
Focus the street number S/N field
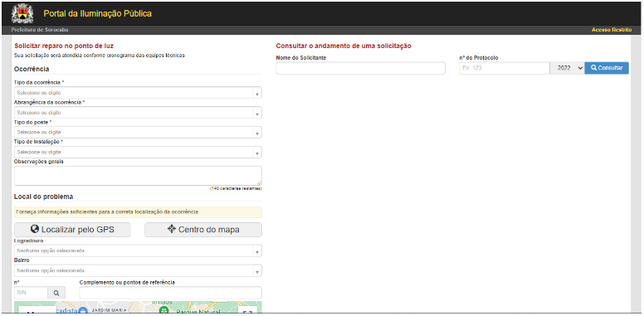[32, 293]
